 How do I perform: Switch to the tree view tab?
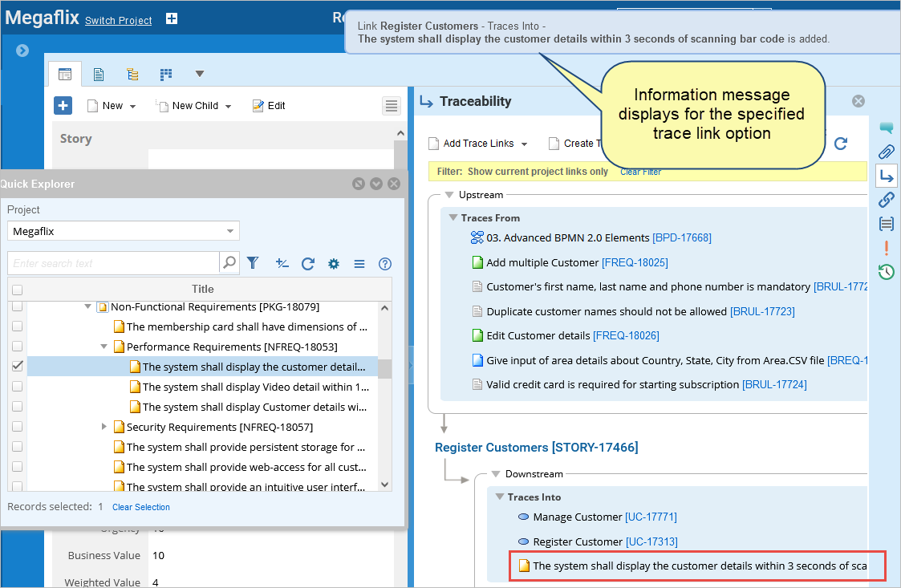(132, 74)
